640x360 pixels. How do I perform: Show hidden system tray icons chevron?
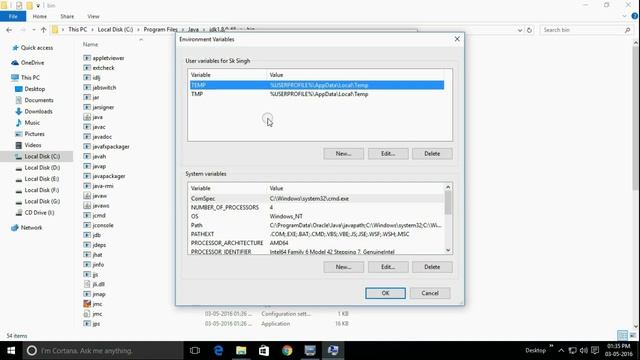pos(561,351)
